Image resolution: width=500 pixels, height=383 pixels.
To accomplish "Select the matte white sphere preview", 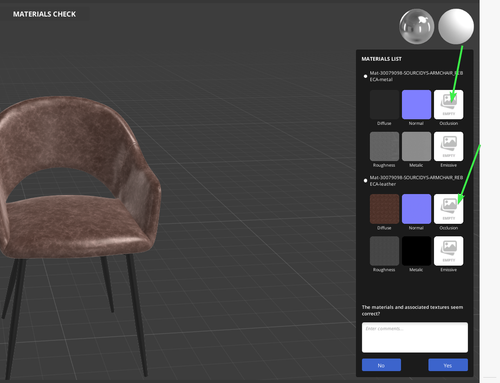I will tap(456, 26).
